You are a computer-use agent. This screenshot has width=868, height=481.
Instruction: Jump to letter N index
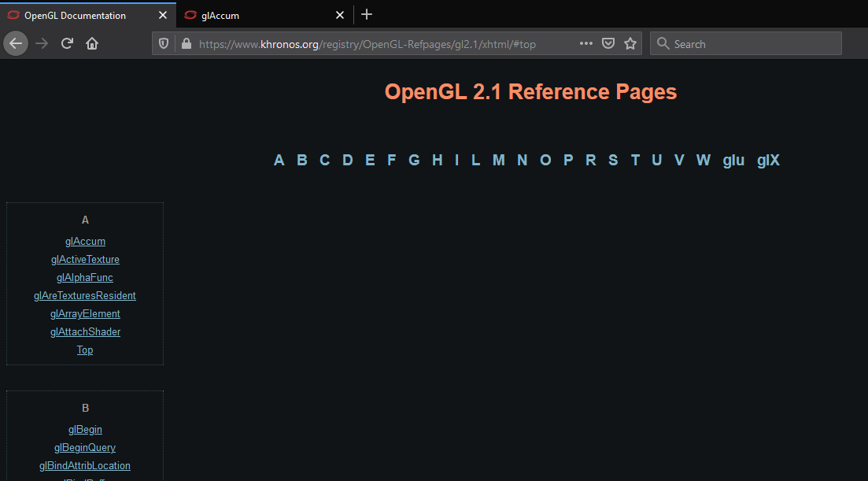coord(522,160)
